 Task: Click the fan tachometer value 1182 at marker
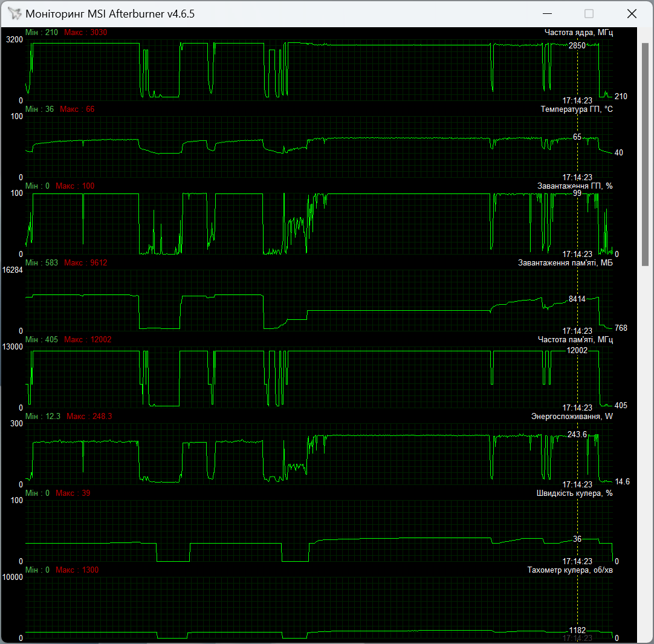pyautogui.click(x=577, y=630)
